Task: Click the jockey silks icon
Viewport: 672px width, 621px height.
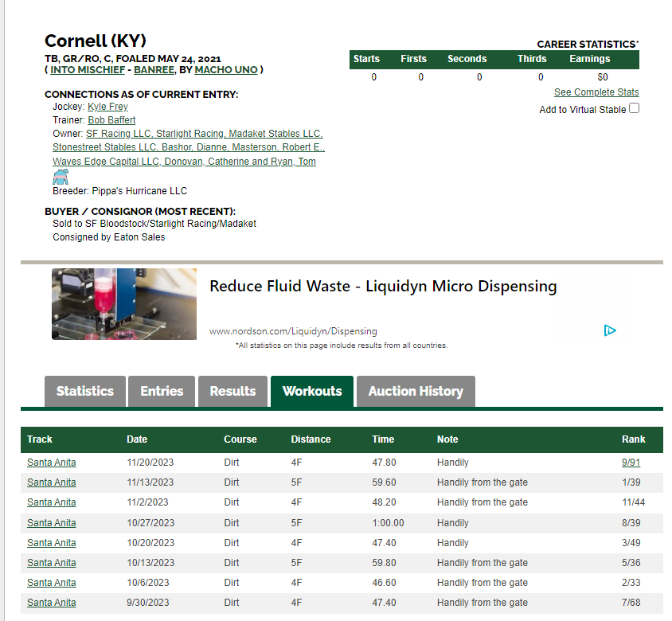Action: 61,177
